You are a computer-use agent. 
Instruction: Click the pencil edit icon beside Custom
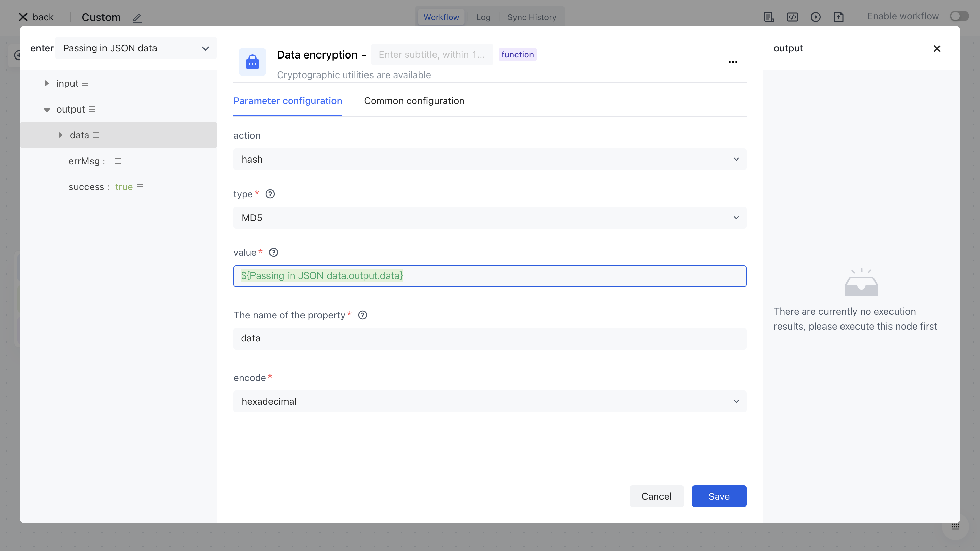(137, 18)
